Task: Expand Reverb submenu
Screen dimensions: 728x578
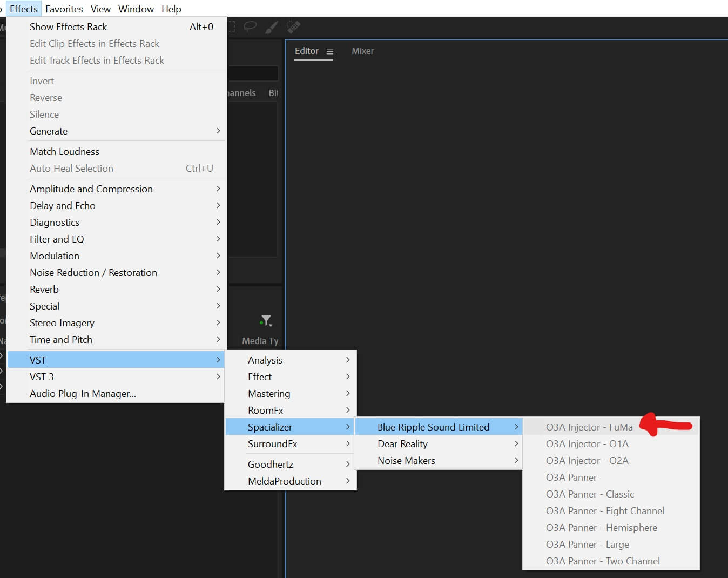Action: (x=116, y=289)
